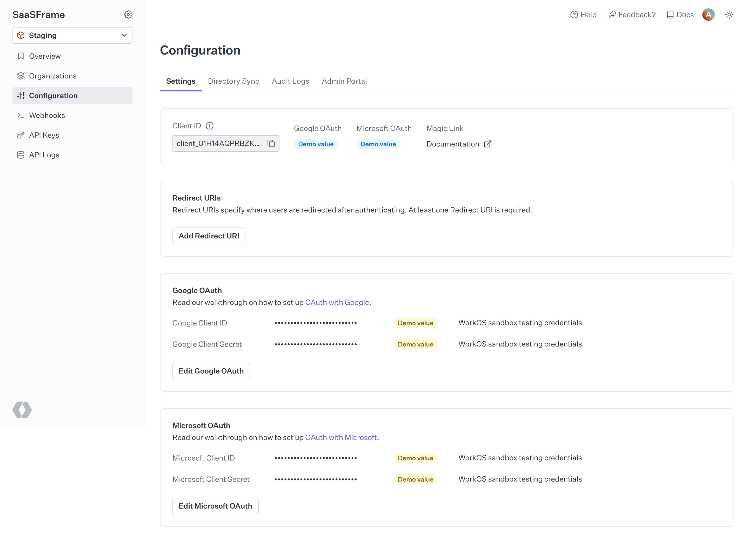View API Logs
Viewport: 748px width, 560px height.
tap(72, 155)
